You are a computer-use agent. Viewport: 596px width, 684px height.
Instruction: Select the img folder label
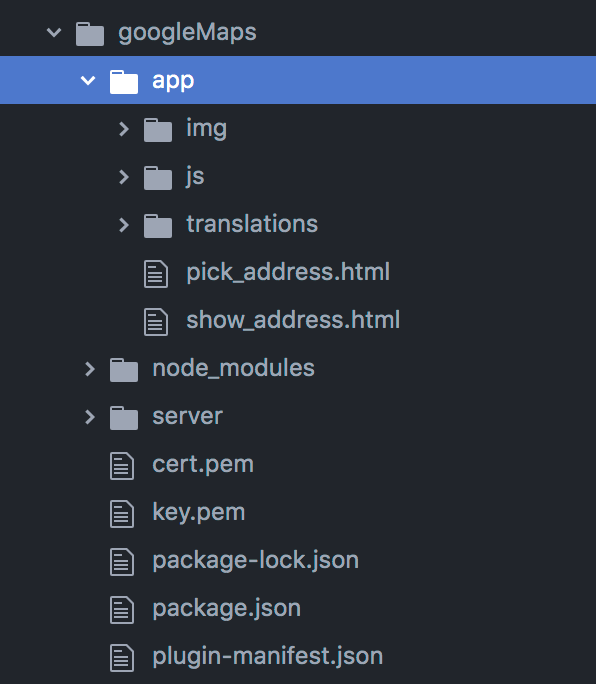pyautogui.click(x=206, y=129)
